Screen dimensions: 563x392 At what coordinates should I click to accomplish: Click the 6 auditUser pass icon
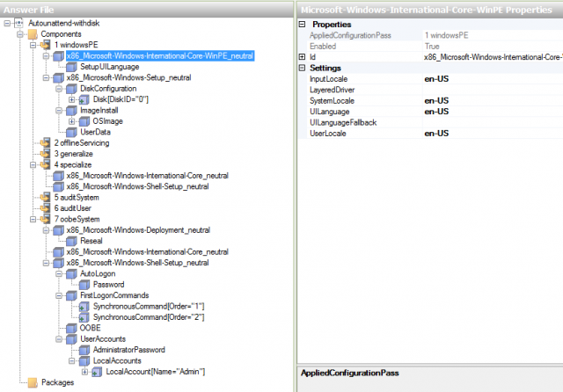45,208
